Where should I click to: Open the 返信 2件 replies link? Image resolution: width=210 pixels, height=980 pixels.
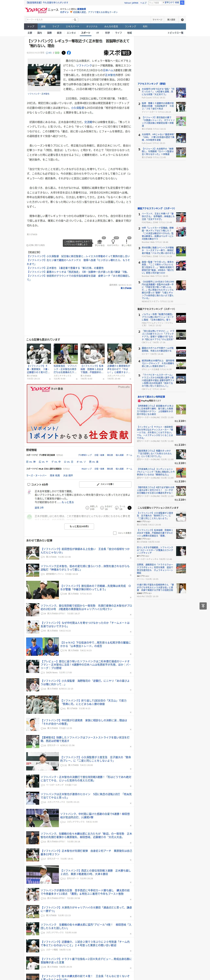[x=39, y=508]
